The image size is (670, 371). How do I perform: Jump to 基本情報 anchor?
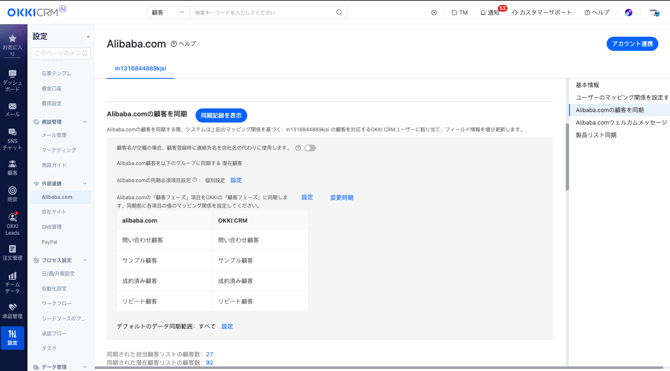click(x=587, y=85)
